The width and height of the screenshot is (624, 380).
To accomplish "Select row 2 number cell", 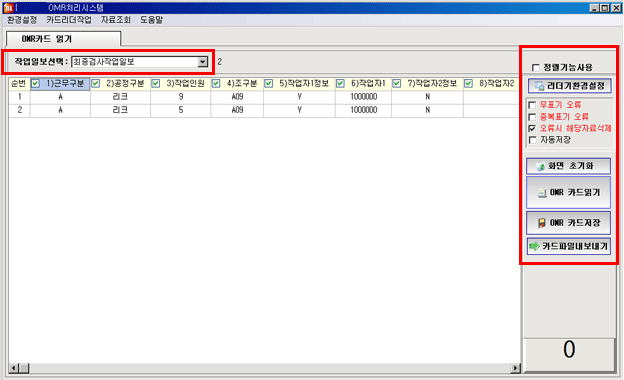I will click(x=19, y=110).
